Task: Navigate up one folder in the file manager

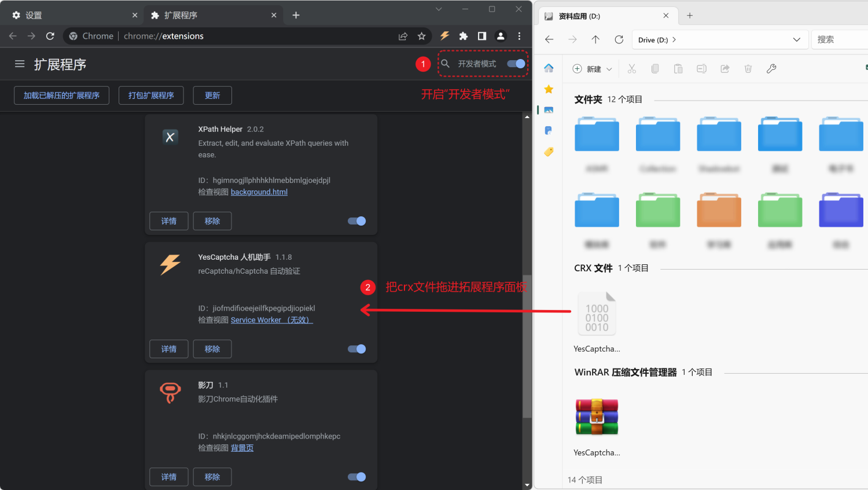Action: [595, 39]
